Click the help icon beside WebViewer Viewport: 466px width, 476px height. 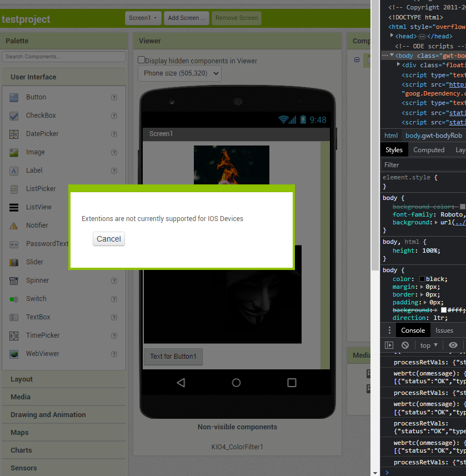[x=114, y=354]
